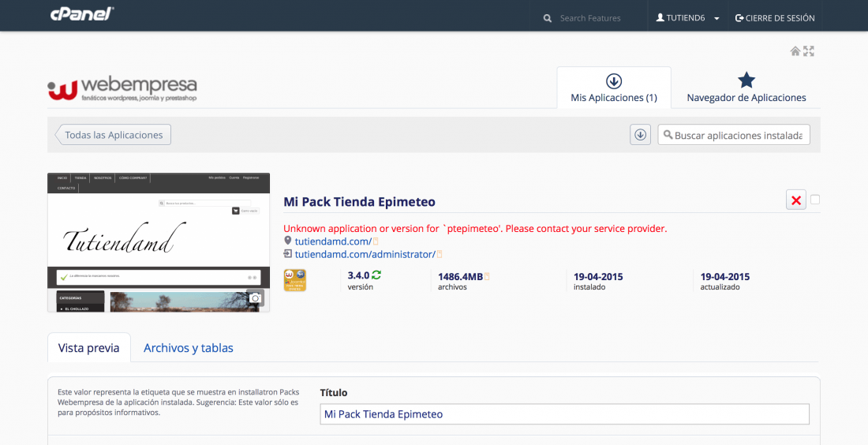Click the 1486.4MB archivos value
This screenshot has height=445, width=868.
461,276
